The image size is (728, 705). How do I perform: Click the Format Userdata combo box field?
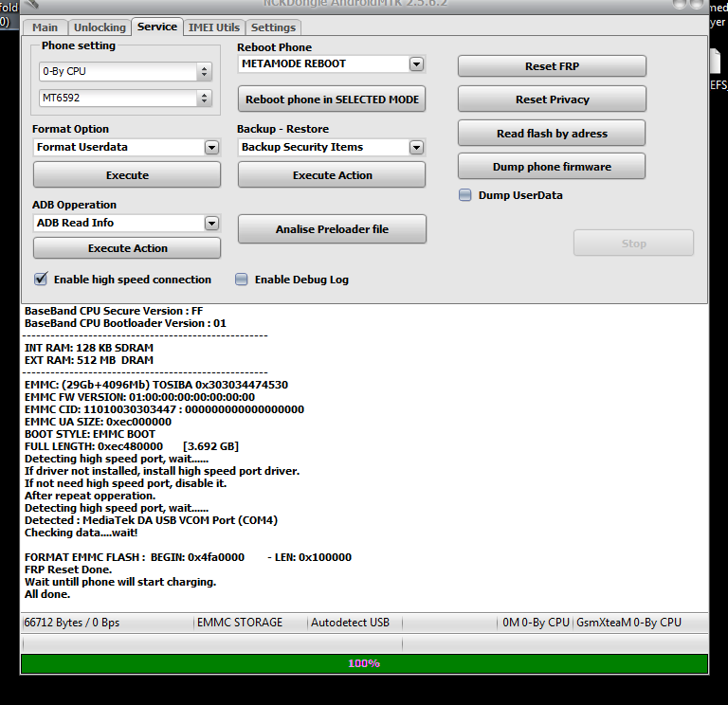click(127, 147)
